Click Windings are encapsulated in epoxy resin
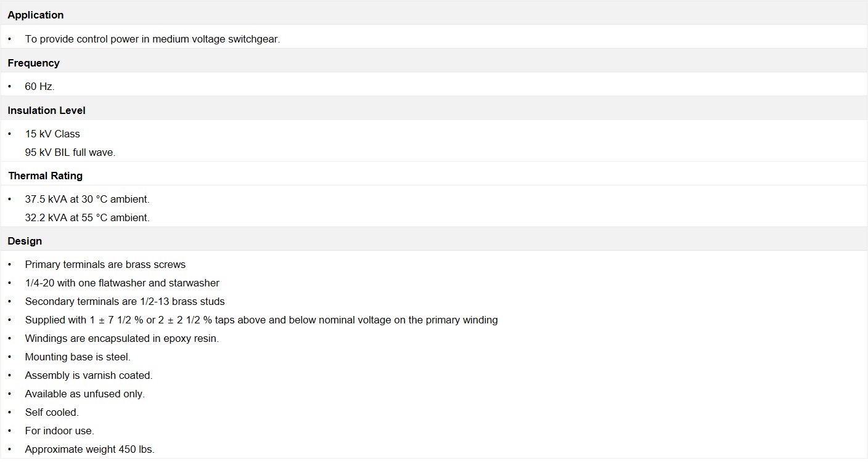Image resolution: width=868 pixels, height=462 pixels. pos(122,339)
